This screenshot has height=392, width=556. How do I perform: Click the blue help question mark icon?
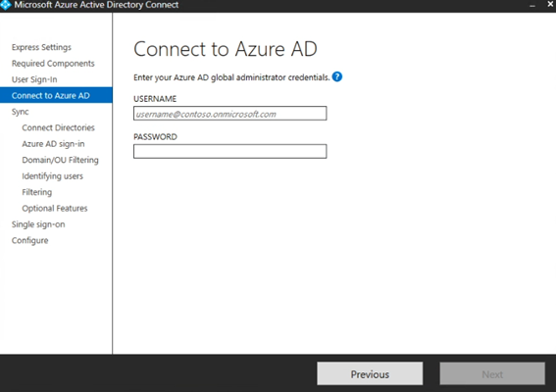(337, 76)
